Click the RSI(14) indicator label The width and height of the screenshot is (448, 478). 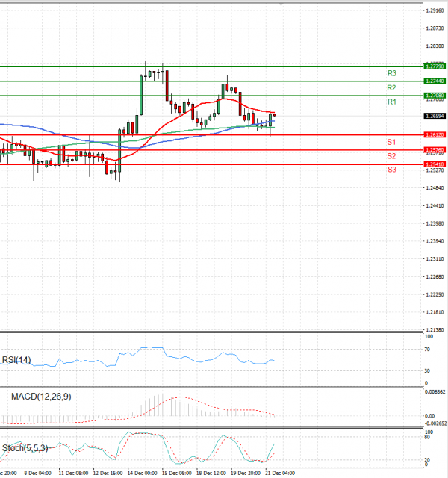pos(16,360)
